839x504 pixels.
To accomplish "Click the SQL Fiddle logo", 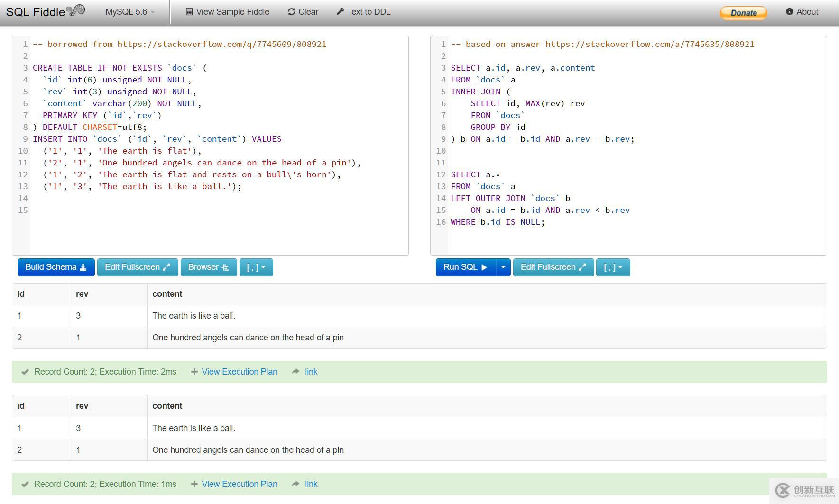I will point(45,12).
